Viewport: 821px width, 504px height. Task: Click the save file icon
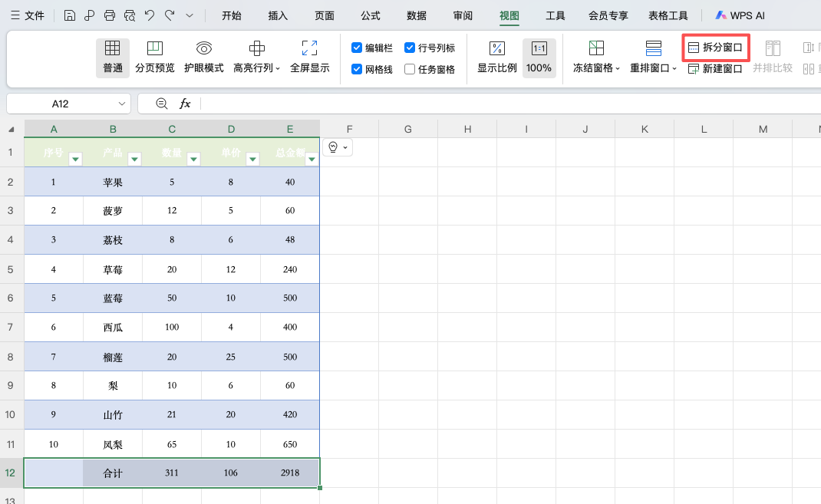pos(69,15)
